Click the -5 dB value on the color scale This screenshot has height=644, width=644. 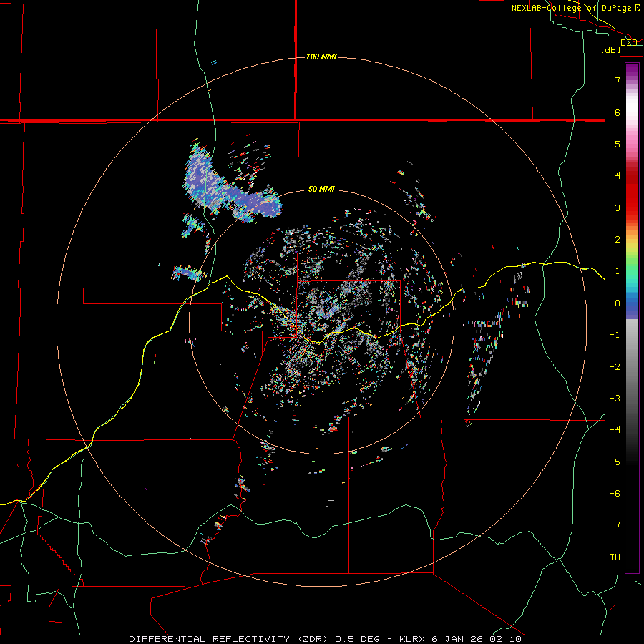[615, 462]
